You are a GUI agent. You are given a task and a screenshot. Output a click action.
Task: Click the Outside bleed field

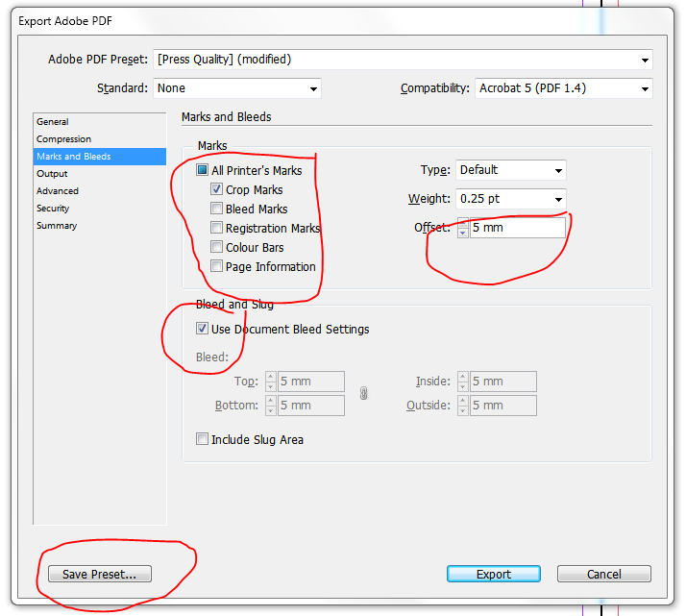tap(503, 406)
